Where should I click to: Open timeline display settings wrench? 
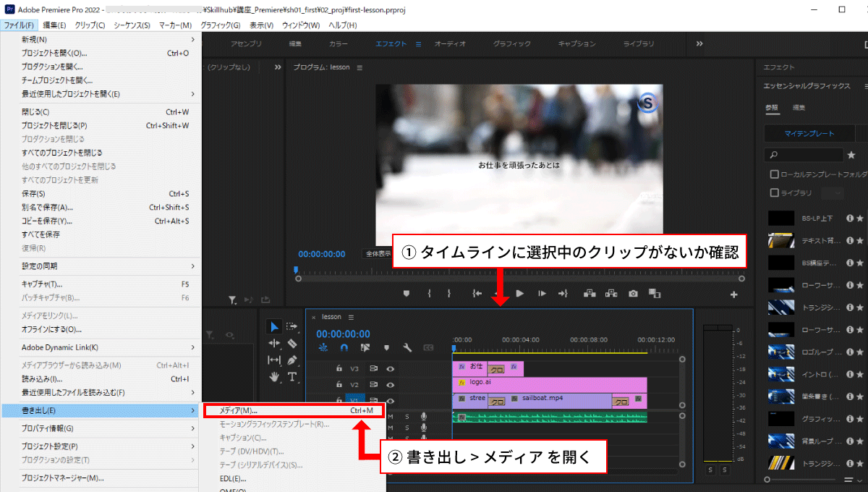pyautogui.click(x=407, y=347)
